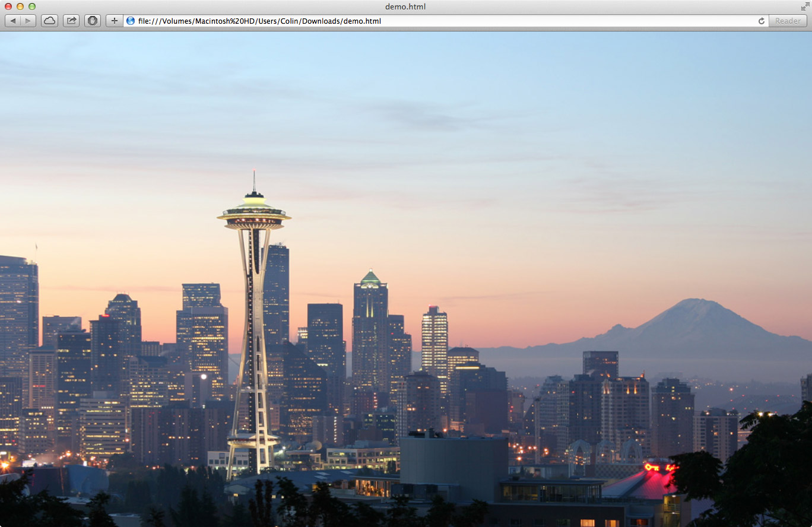Click the file URL address field
This screenshot has height=527, width=812.
pyautogui.click(x=446, y=21)
